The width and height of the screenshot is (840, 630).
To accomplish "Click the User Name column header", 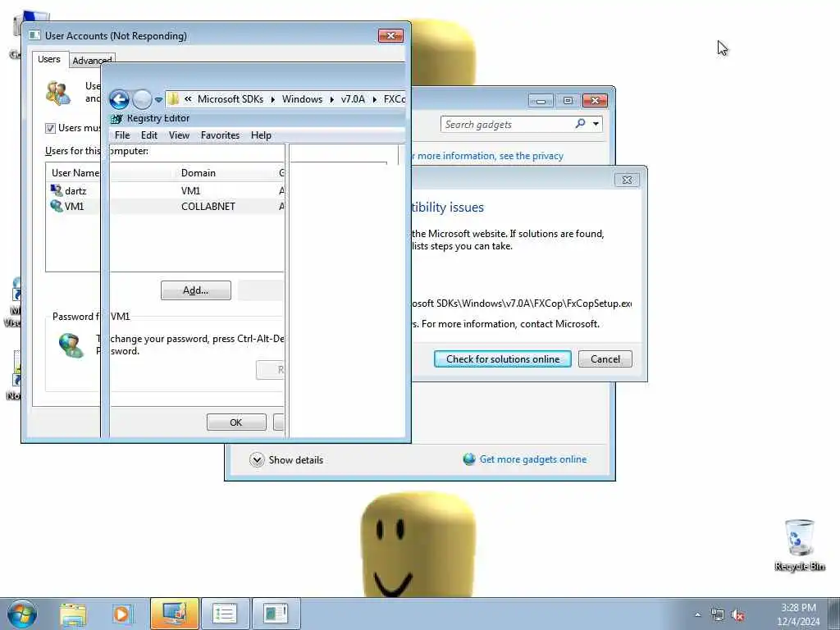I will pos(75,173).
